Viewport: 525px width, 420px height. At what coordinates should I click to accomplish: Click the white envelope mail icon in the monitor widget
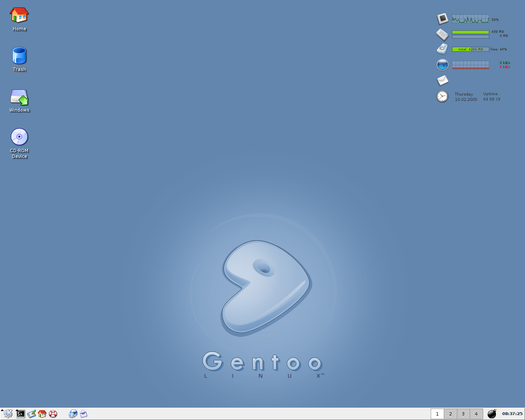442,80
